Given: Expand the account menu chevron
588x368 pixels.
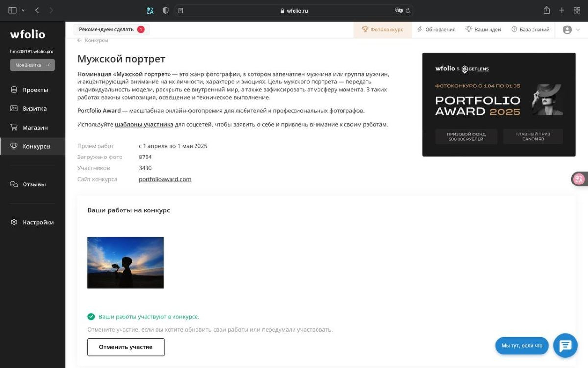Looking at the screenshot, I should (x=578, y=30).
